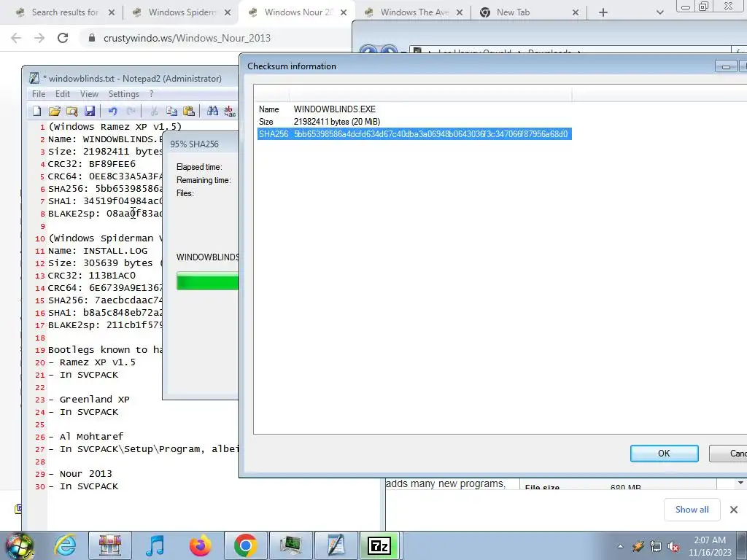Click line 11 Name: INSTALL.LOG in Notepad2
Image resolution: width=747 pixels, height=560 pixels.
98,251
